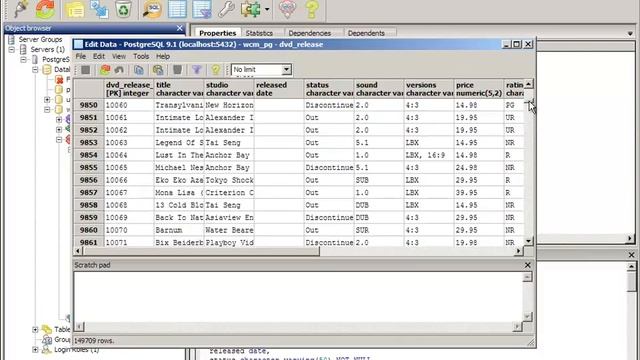Click the data grid vertical scrollbar down arrow

(528, 241)
